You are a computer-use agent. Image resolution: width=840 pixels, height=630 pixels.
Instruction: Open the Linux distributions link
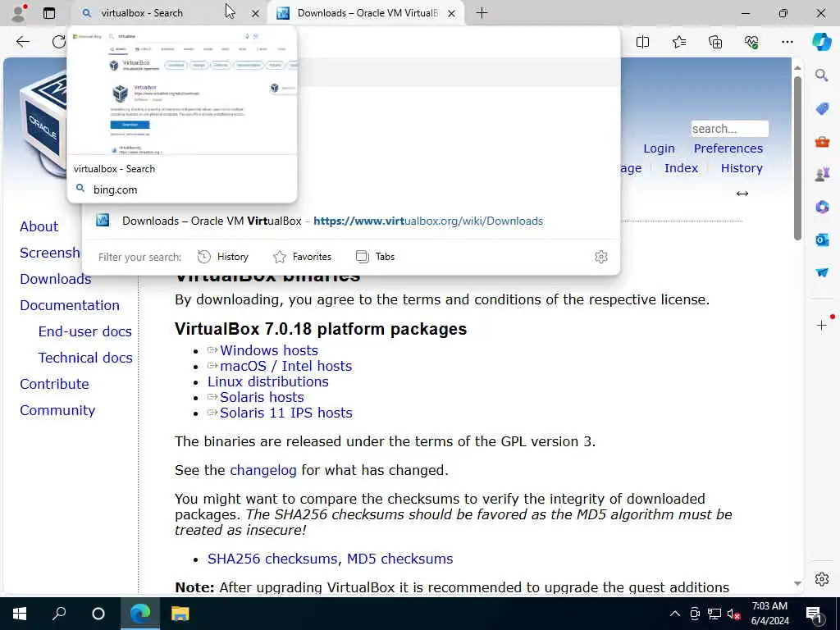[268, 381]
